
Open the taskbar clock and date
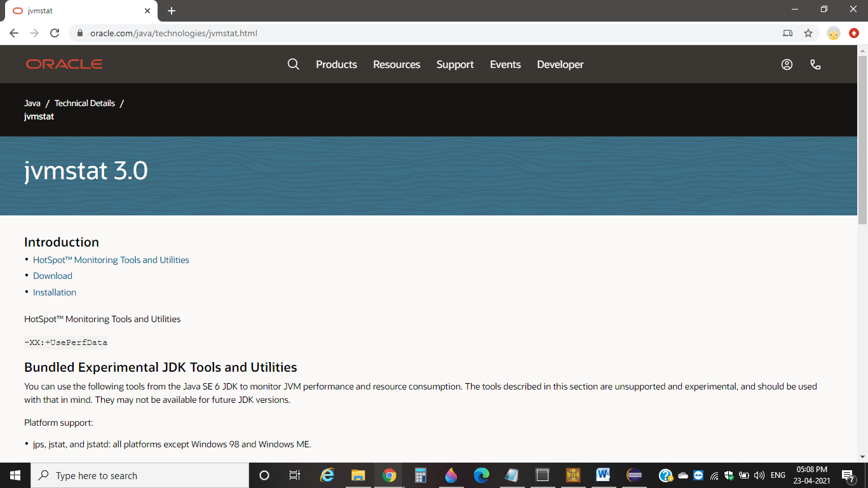811,475
